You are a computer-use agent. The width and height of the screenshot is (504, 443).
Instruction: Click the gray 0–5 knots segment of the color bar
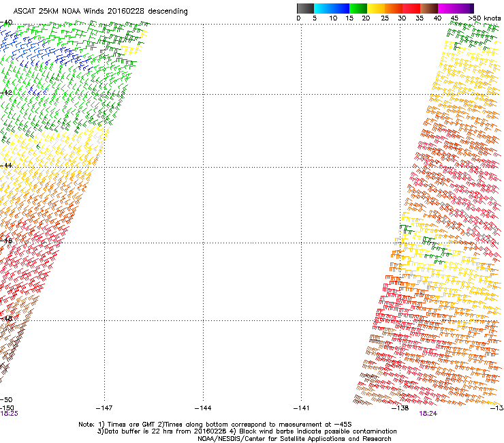(x=305, y=8)
